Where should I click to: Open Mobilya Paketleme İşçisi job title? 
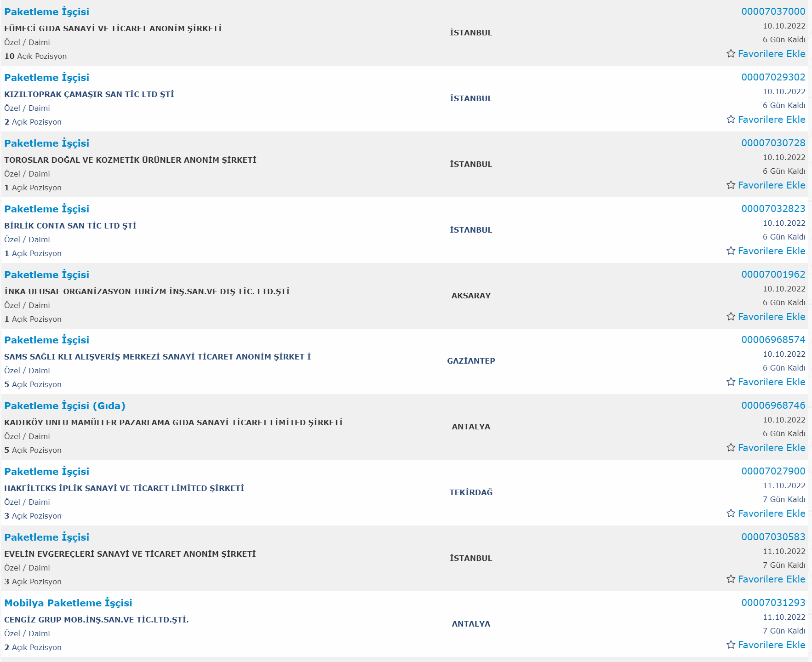tap(68, 603)
